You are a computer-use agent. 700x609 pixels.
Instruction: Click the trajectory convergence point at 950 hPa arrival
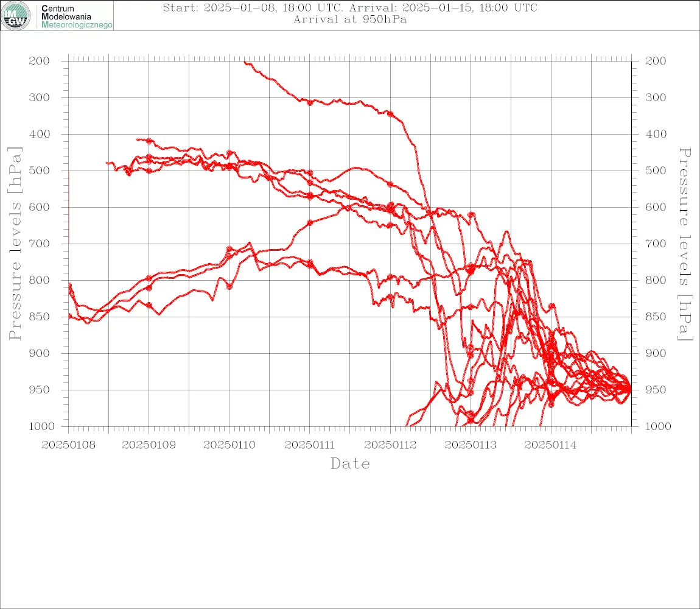(x=629, y=389)
